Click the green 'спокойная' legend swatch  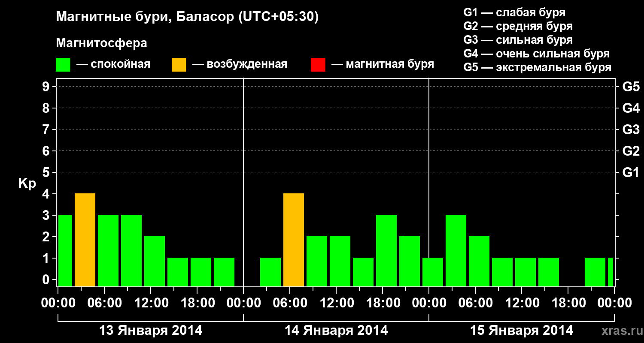[x=63, y=65]
